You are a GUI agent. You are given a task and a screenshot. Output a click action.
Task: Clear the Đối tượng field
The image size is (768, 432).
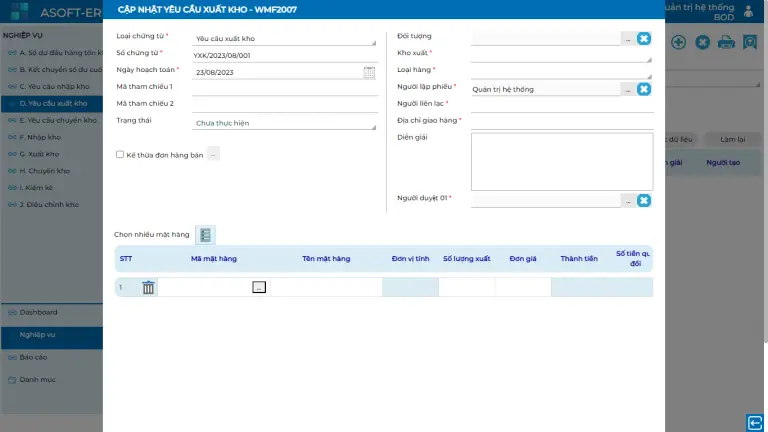[x=644, y=38]
